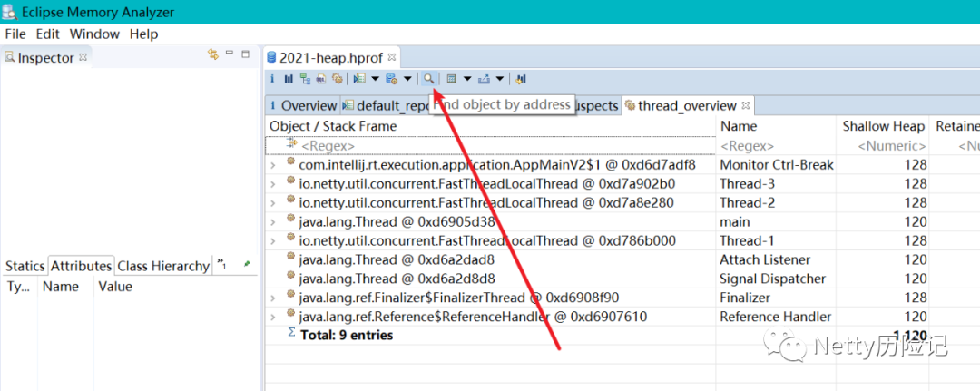Expand the AppMainV2$1 thread row
The height and width of the screenshot is (391, 980).
tap(272, 165)
